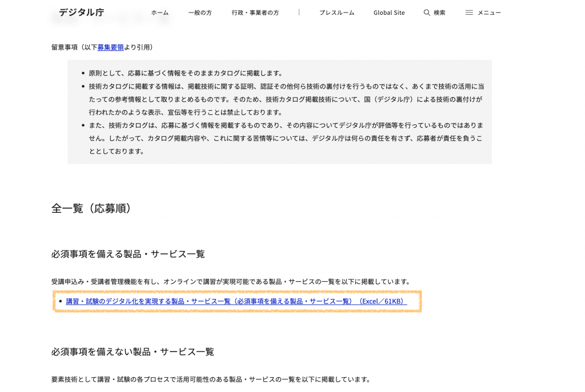Click the 検索 label in the header
Screen dimensions: 585x392
click(x=439, y=13)
